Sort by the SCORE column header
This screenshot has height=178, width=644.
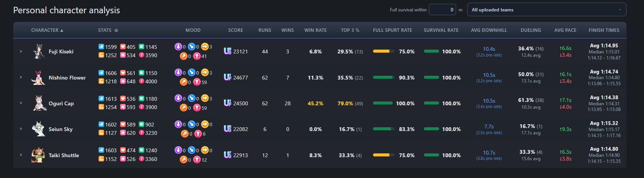point(236,30)
